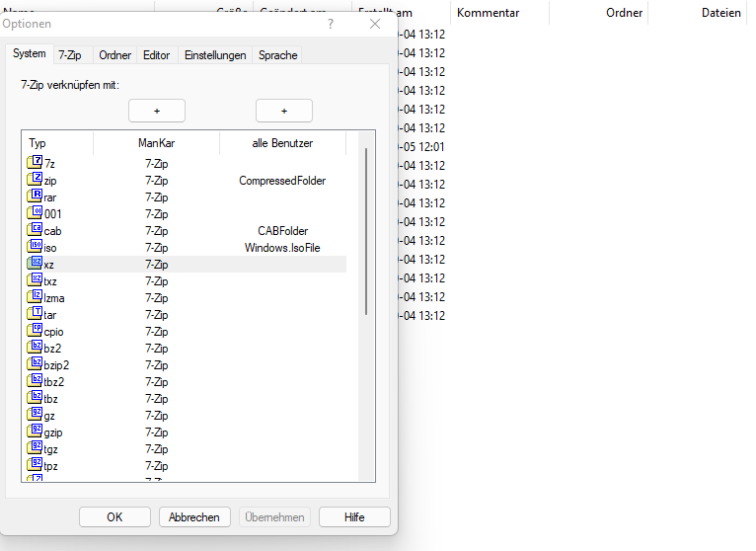The image size is (756, 551).
Task: Click CompressedFolder in the zip row
Action: (x=282, y=181)
